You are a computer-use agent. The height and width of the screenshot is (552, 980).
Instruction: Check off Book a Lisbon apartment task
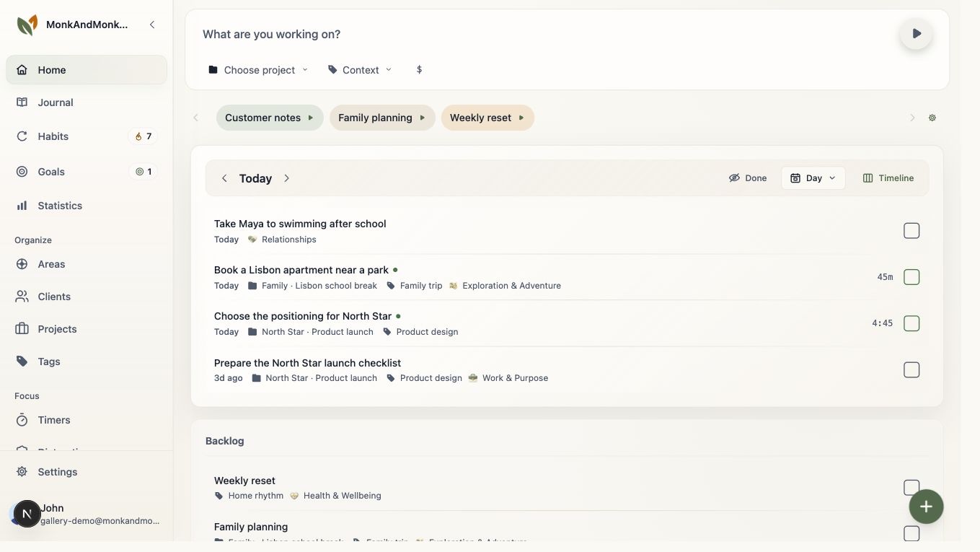tap(911, 277)
